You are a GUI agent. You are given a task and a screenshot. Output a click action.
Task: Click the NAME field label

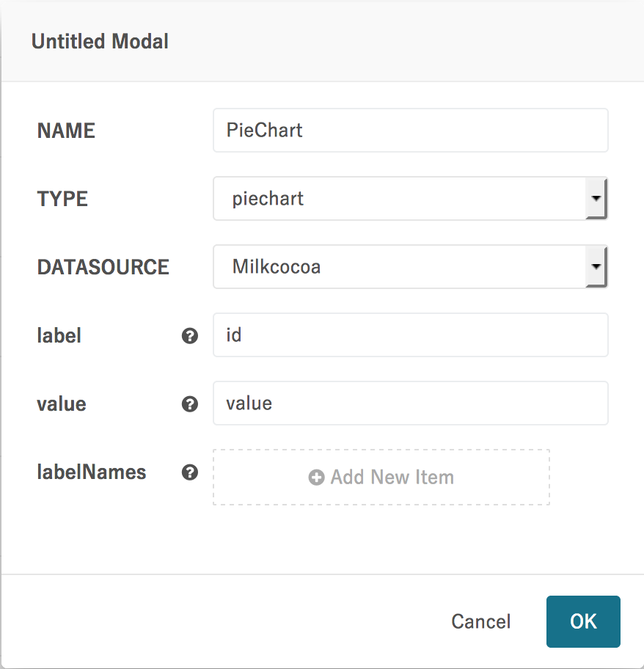(66, 131)
